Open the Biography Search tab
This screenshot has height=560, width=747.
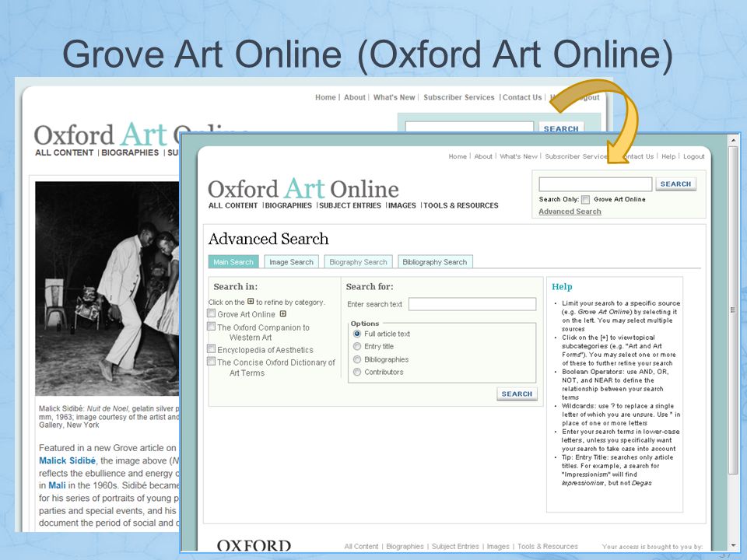coord(358,262)
